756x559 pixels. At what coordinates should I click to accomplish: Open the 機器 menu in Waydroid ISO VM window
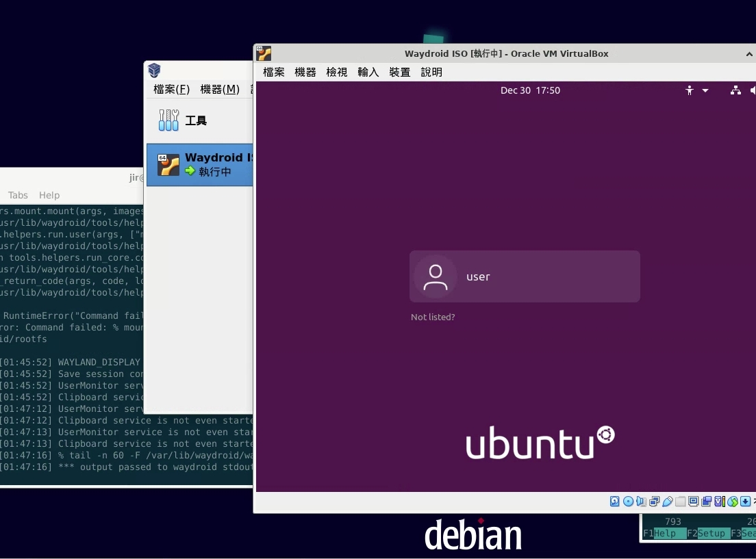[x=305, y=73]
